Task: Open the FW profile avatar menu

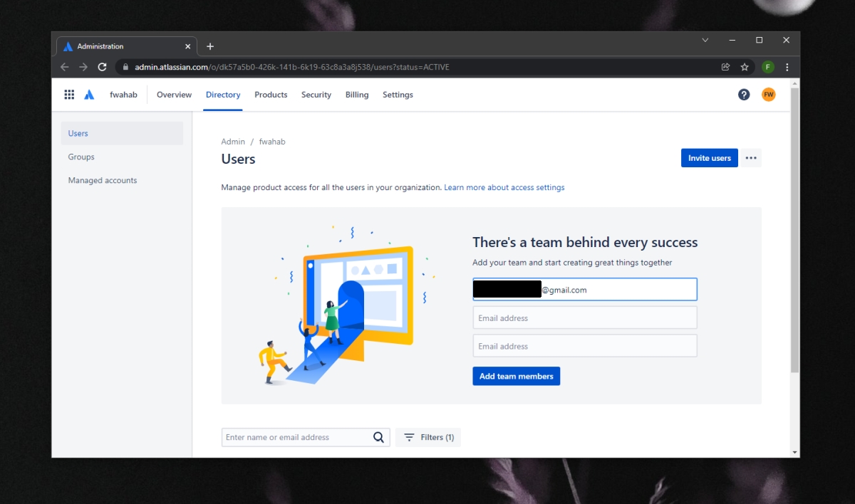Action: (769, 95)
